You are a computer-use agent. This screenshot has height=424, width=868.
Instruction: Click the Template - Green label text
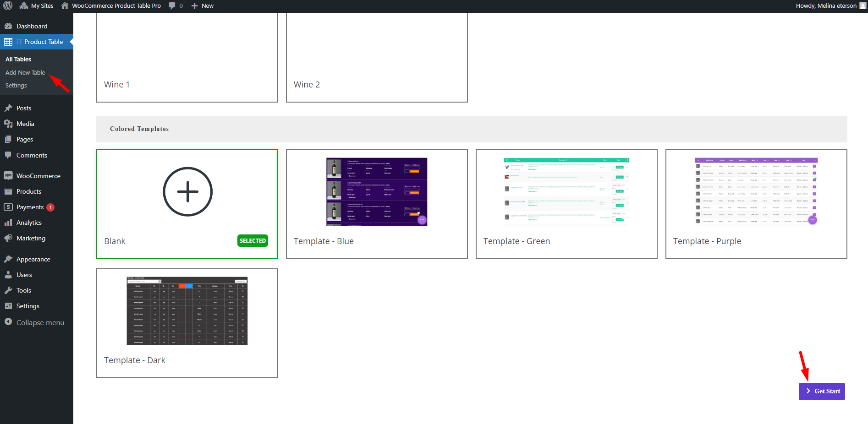click(x=516, y=241)
